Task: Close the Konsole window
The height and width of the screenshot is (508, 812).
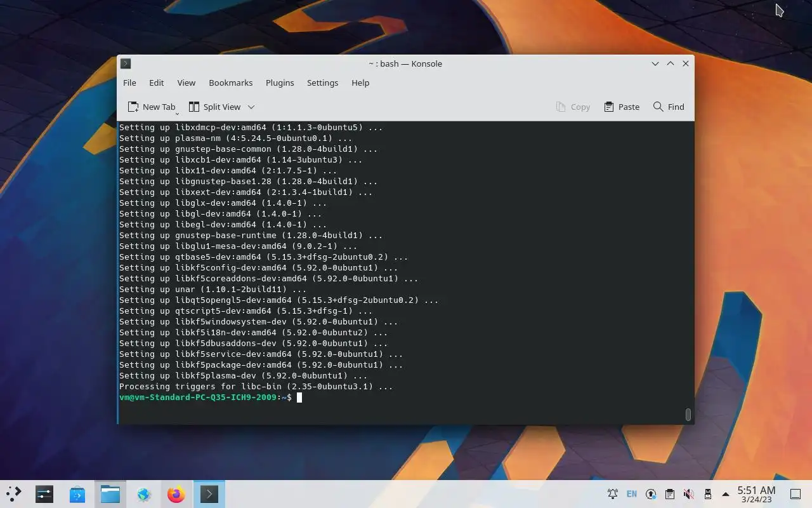Action: (686, 63)
